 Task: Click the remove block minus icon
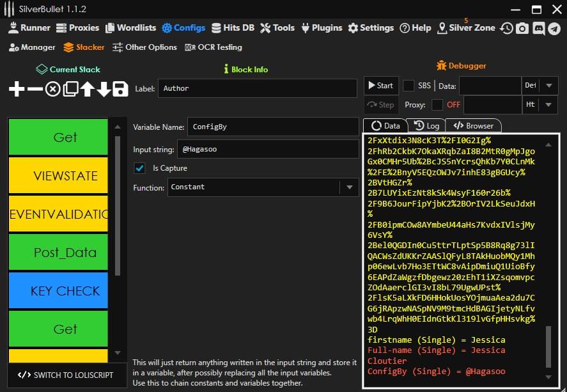pos(35,89)
